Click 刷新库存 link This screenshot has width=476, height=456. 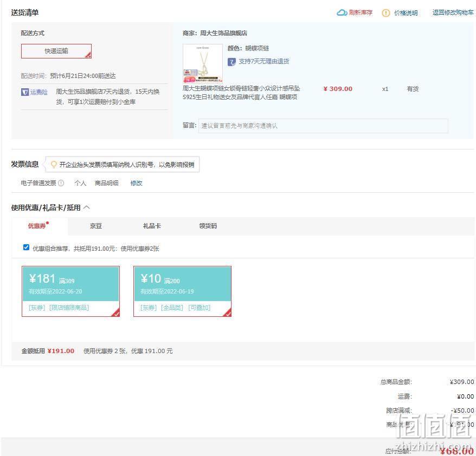[x=361, y=13]
